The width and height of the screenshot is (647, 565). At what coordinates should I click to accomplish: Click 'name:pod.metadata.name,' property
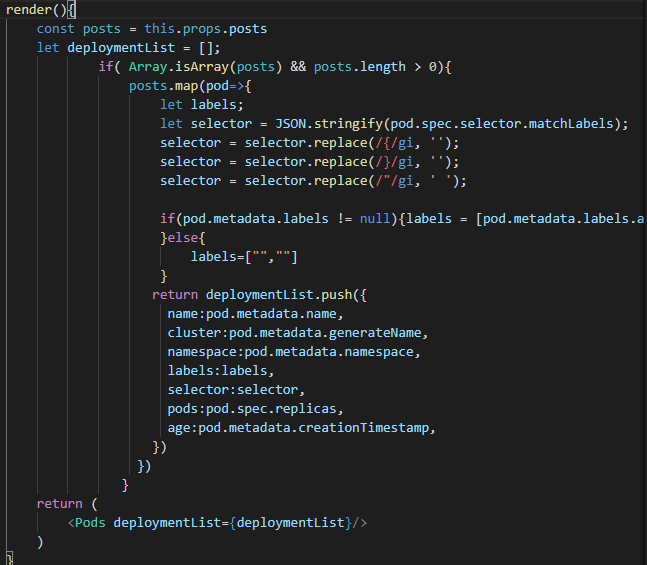click(x=255, y=314)
